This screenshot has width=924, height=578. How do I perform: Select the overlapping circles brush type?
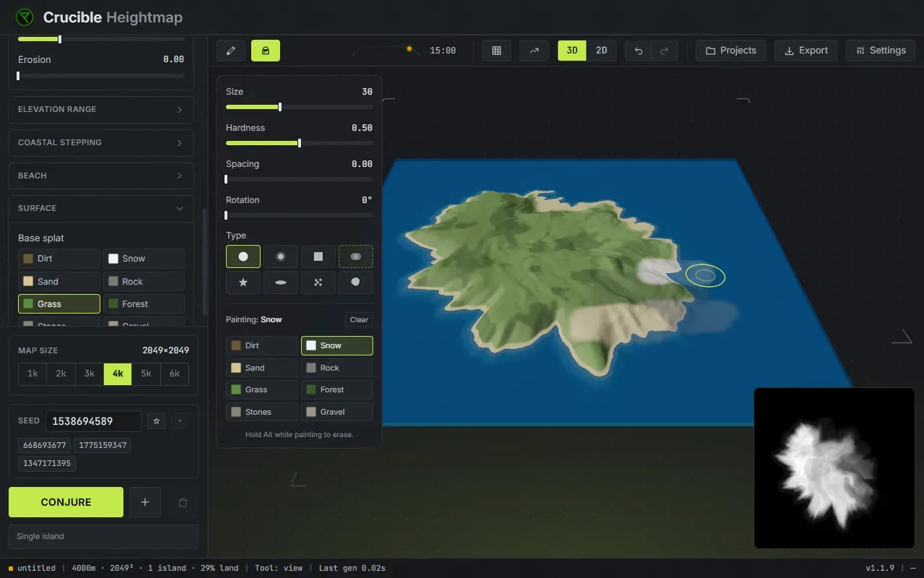point(356,256)
